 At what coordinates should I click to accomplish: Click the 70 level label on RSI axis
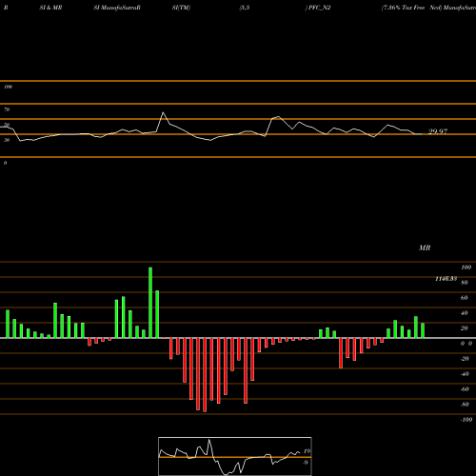point(7,109)
